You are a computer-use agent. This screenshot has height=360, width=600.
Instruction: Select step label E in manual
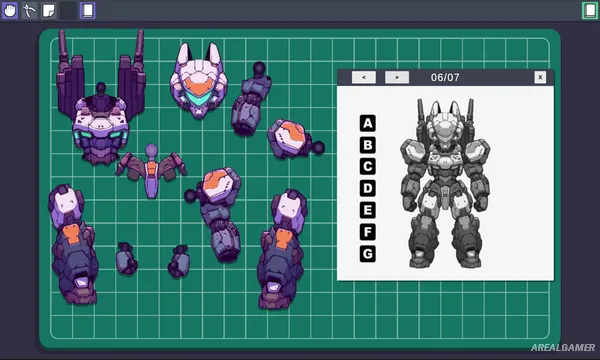pyautogui.click(x=368, y=210)
